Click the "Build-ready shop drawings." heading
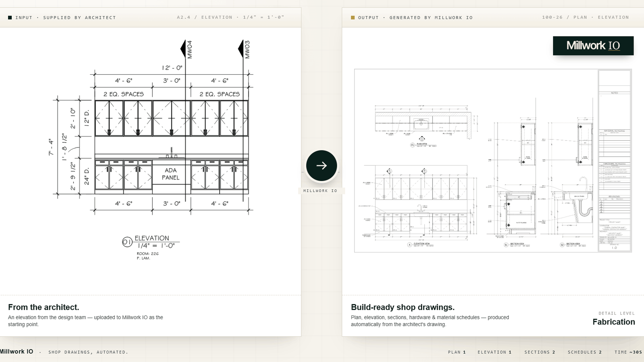 (402, 307)
